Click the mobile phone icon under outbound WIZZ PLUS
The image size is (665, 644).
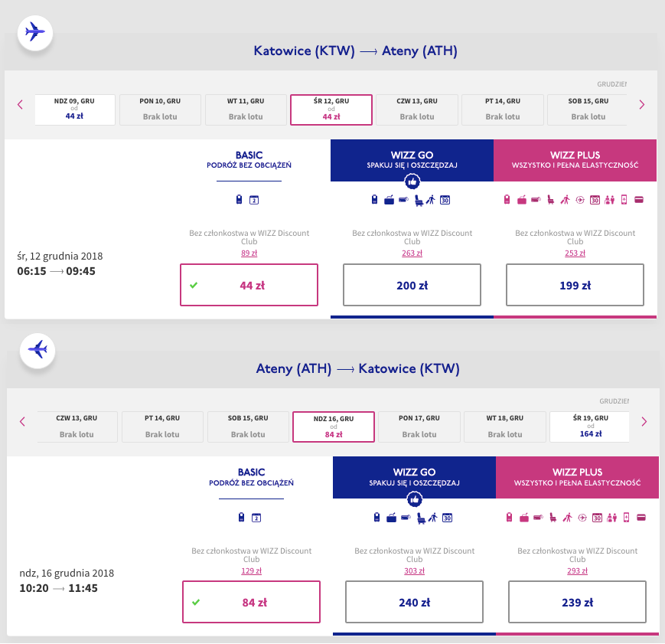[624, 200]
